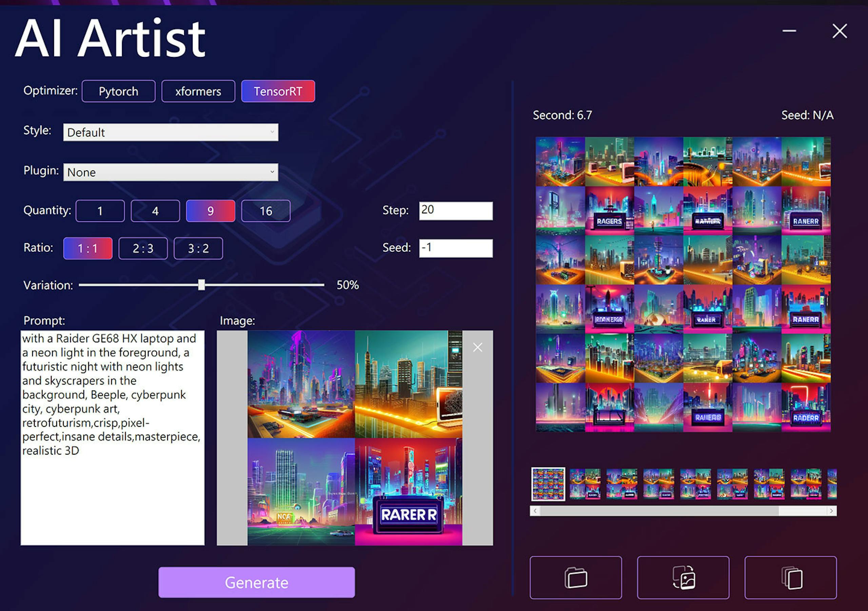Set quantity to 9
The height and width of the screenshot is (611, 868).
pos(211,211)
